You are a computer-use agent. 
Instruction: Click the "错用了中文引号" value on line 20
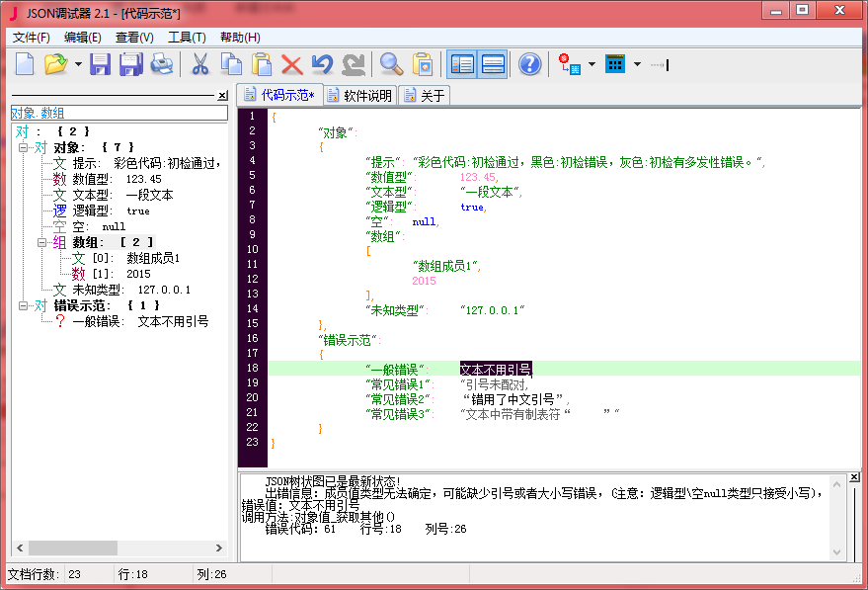point(513,399)
